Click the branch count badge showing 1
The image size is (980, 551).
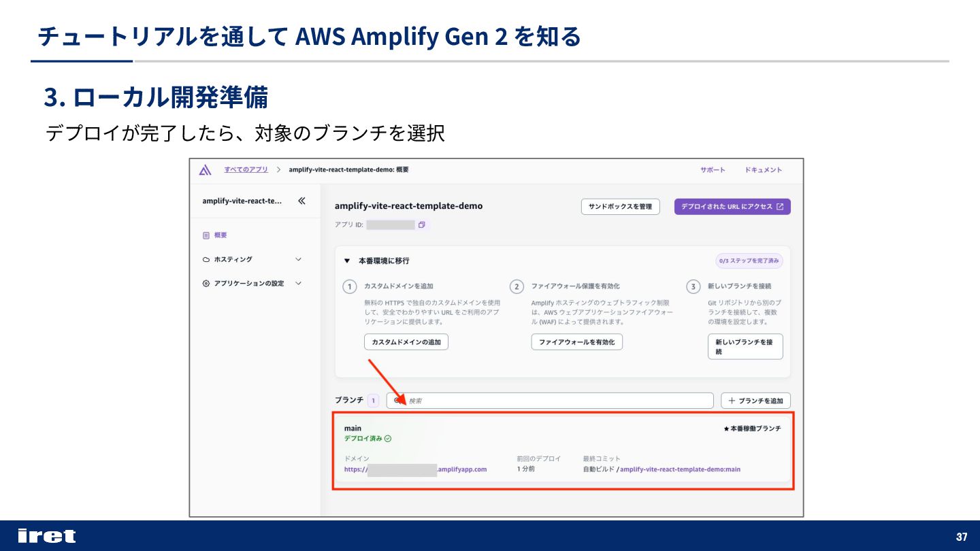pyautogui.click(x=373, y=401)
